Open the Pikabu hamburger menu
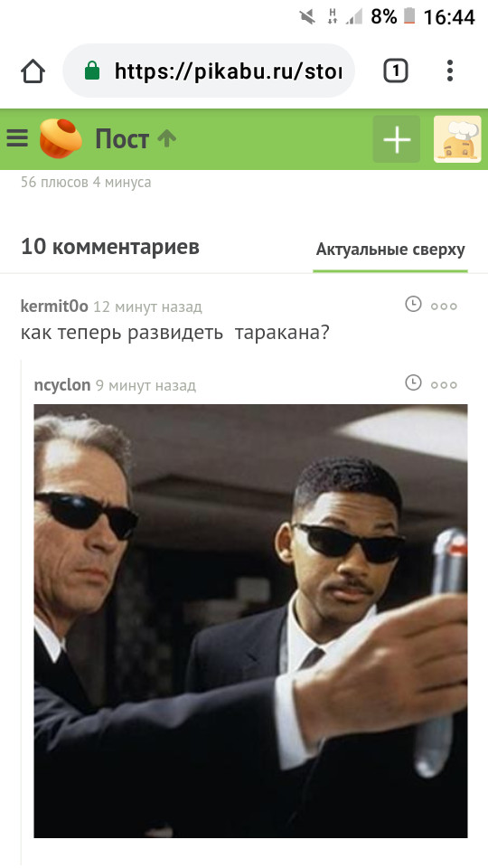Screen dimensions: 488x868 point(17,137)
